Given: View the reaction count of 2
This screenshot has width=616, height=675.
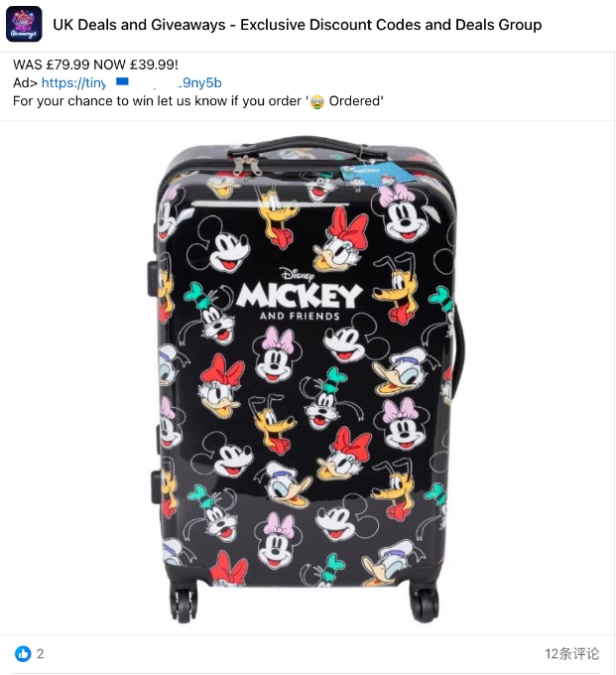Looking at the screenshot, I should point(40,654).
